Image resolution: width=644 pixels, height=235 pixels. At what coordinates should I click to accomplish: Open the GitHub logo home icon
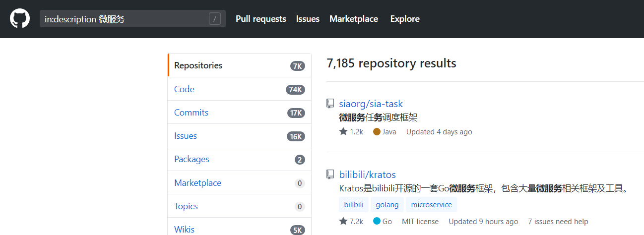(20, 19)
